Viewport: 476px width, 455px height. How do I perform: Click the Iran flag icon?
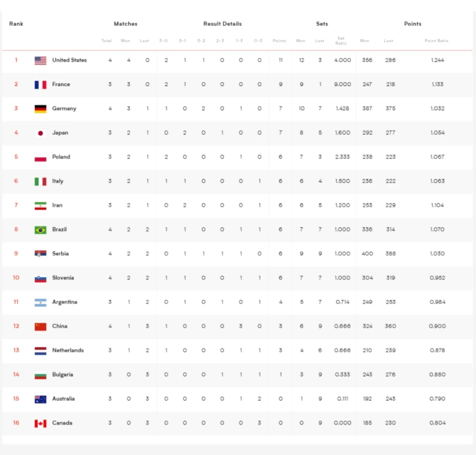pyautogui.click(x=40, y=205)
